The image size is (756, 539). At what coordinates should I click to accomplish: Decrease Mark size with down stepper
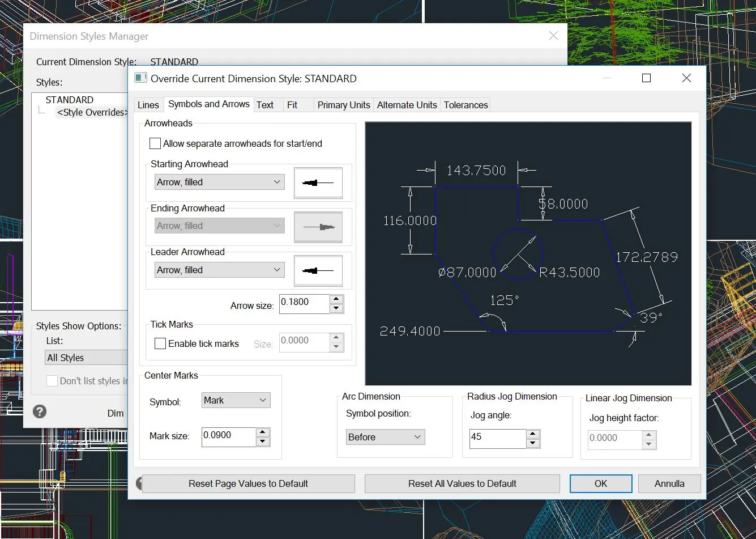pyautogui.click(x=262, y=442)
